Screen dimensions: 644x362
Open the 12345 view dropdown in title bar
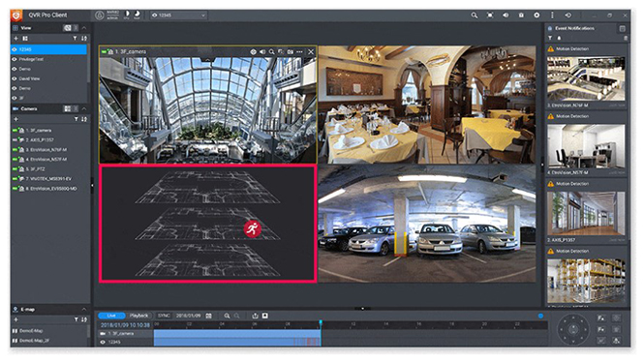point(178,15)
